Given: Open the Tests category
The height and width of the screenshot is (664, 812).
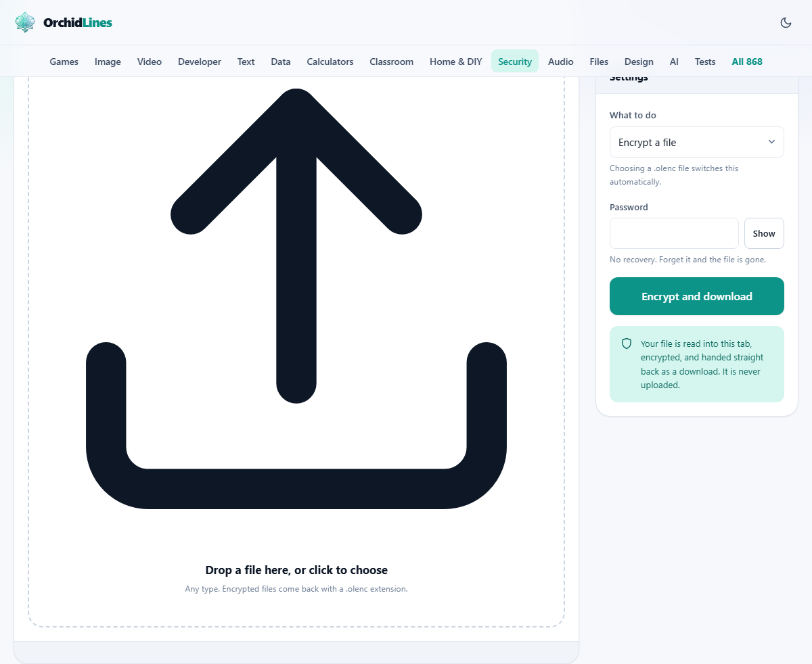Looking at the screenshot, I should pyautogui.click(x=705, y=62).
